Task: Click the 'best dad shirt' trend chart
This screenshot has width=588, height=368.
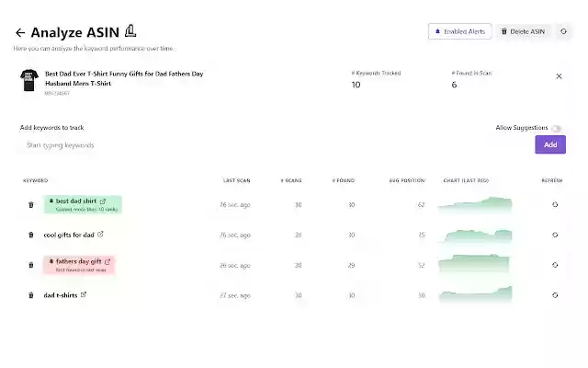Action: (475, 204)
